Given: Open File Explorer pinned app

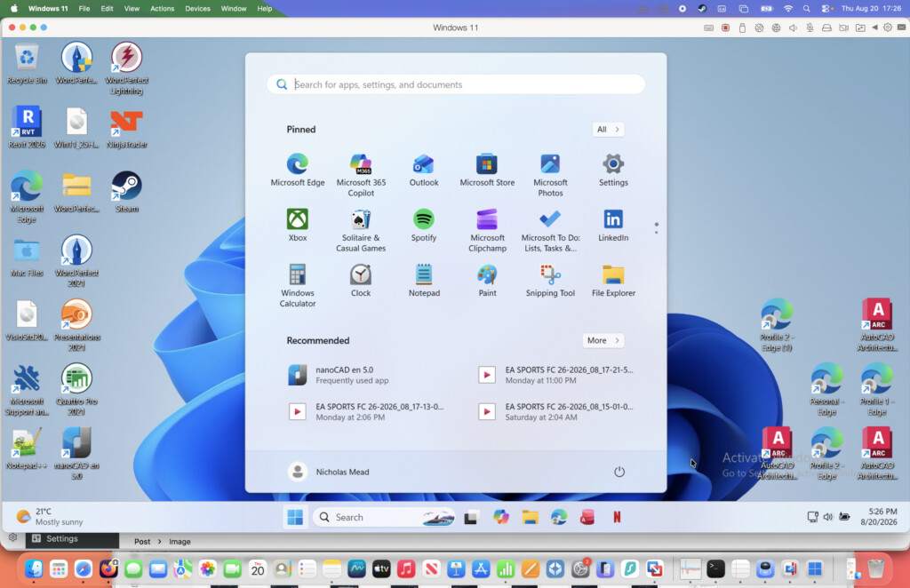Looking at the screenshot, I should (613, 280).
